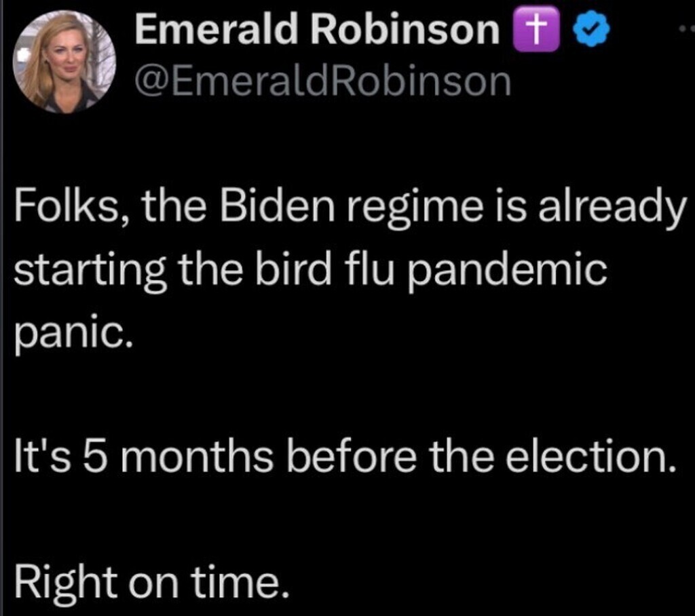The height and width of the screenshot is (616, 695).
Task: Select the line 'starting the bird flu pandemic'
Action: click(x=310, y=270)
